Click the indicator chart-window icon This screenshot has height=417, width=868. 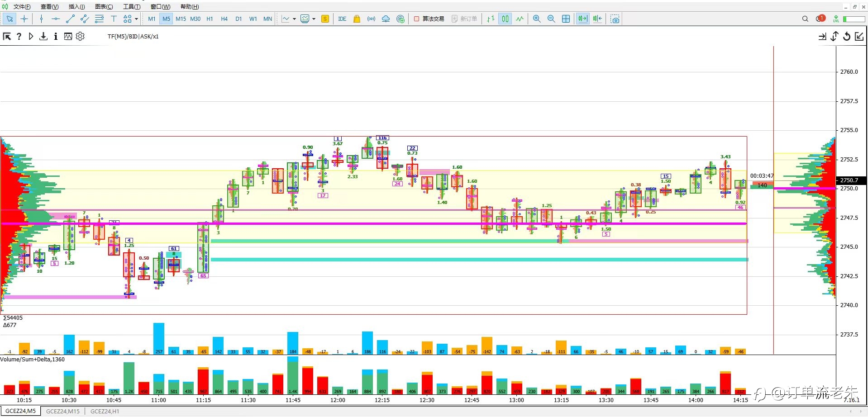coord(68,37)
